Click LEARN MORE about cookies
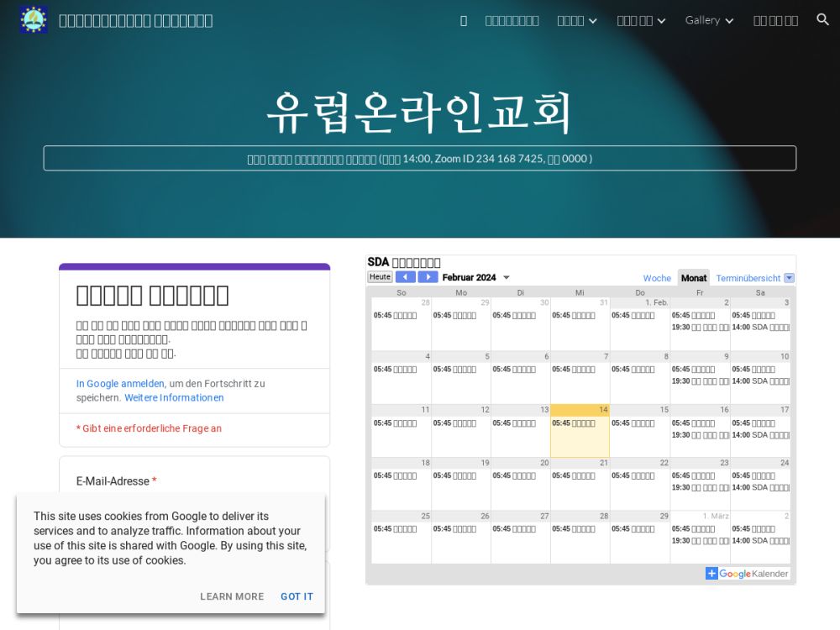 [x=232, y=596]
